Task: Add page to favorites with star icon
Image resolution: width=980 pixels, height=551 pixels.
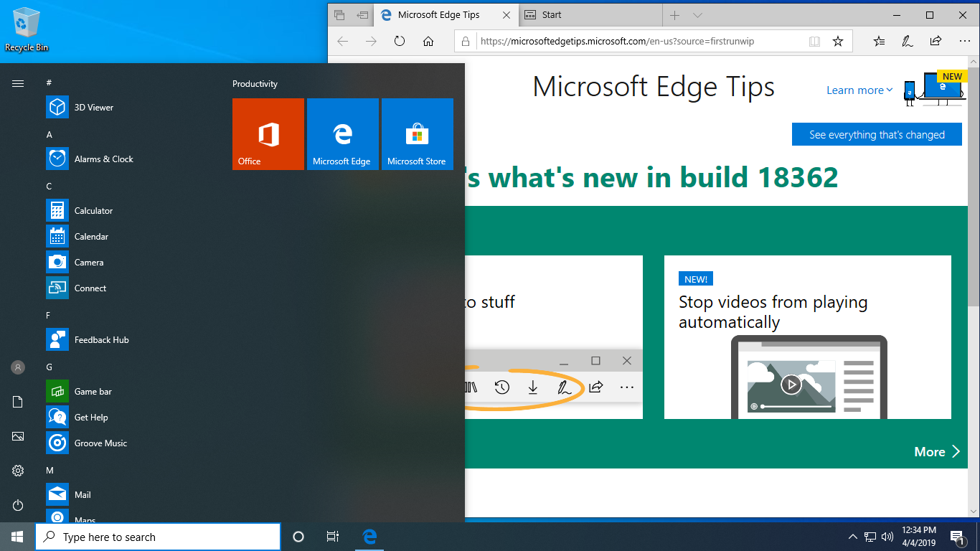Action: (837, 42)
